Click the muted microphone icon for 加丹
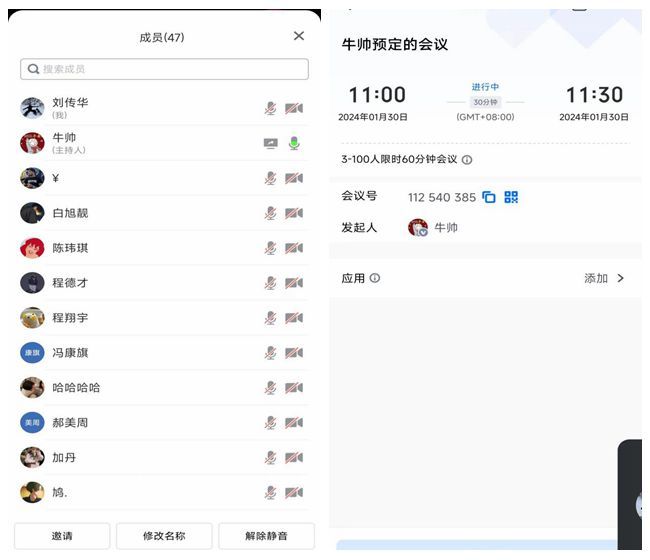This screenshot has width=650, height=560. coord(271,458)
